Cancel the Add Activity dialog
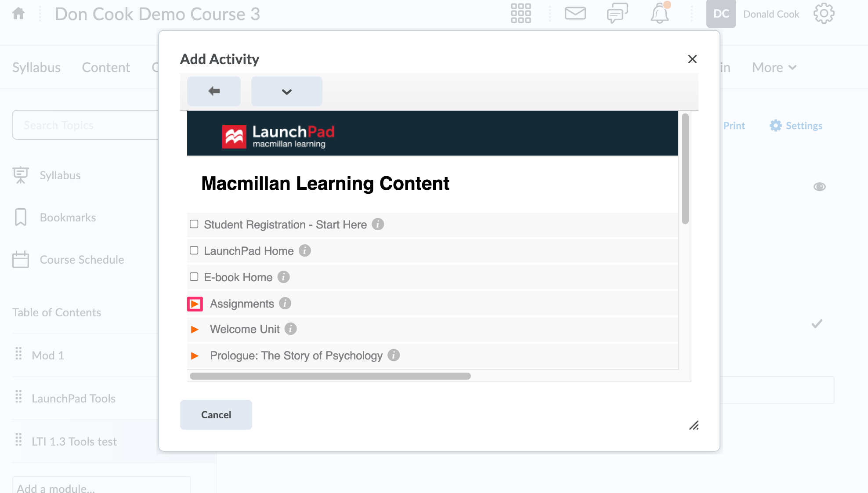This screenshot has height=493, width=868. point(216,414)
